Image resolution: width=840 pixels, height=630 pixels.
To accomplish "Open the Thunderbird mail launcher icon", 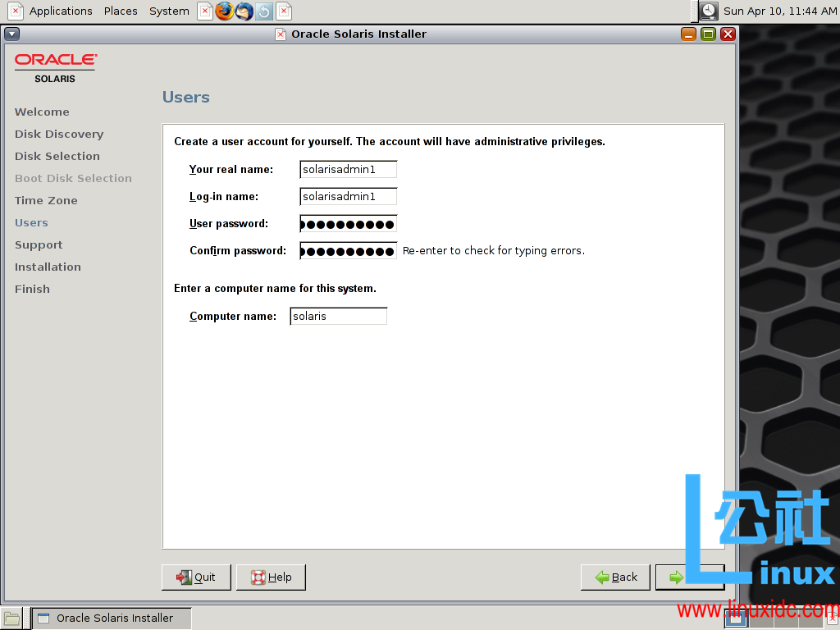I will [x=244, y=11].
